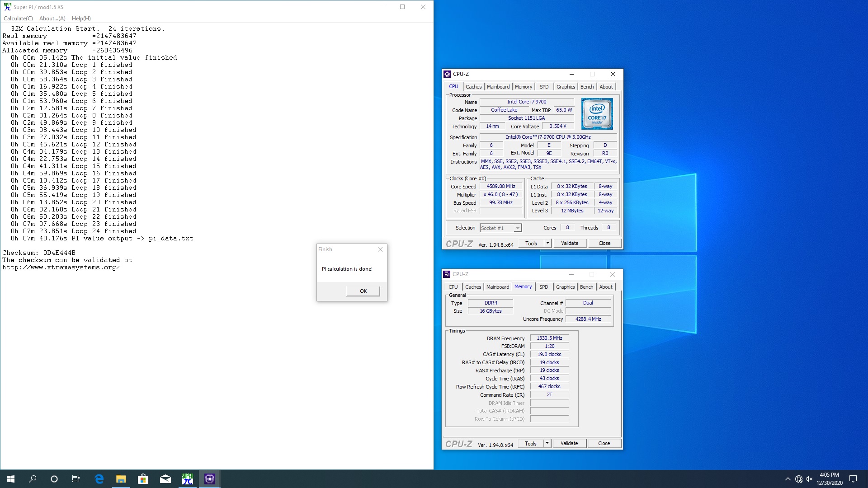
Task: Switch to CPU-Z taskbar icon
Action: (x=210, y=479)
